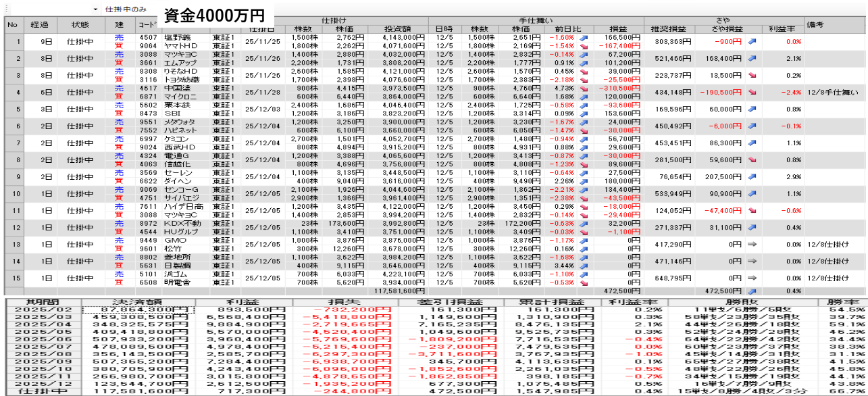This screenshot has height=396, width=868.
Task: Click the blue arrow beside 日製鋼's 3.44% change
Action: [584, 265]
